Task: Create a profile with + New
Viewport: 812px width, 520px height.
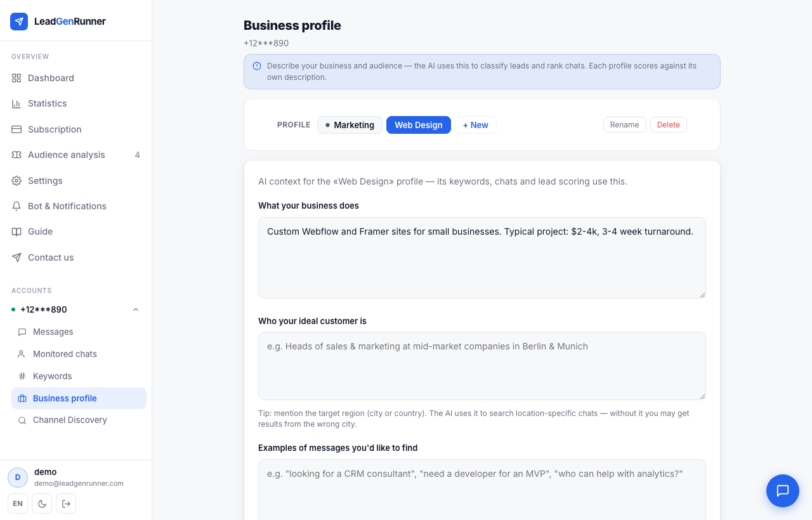Action: pyautogui.click(x=476, y=125)
